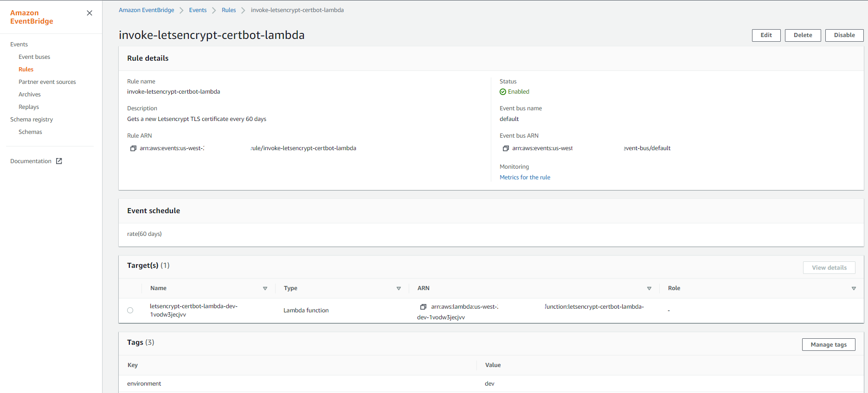Screen dimensions: 868x393
Task: Go to Amazon EventBridge breadcrumb
Action: pos(147,10)
